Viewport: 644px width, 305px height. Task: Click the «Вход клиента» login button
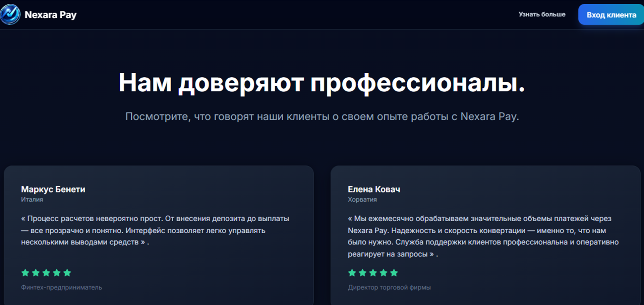(611, 15)
